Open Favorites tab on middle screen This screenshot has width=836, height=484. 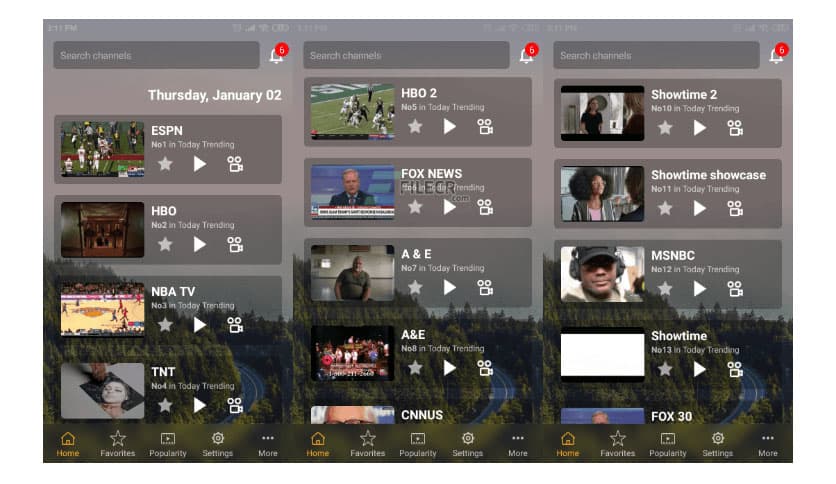tap(368, 445)
